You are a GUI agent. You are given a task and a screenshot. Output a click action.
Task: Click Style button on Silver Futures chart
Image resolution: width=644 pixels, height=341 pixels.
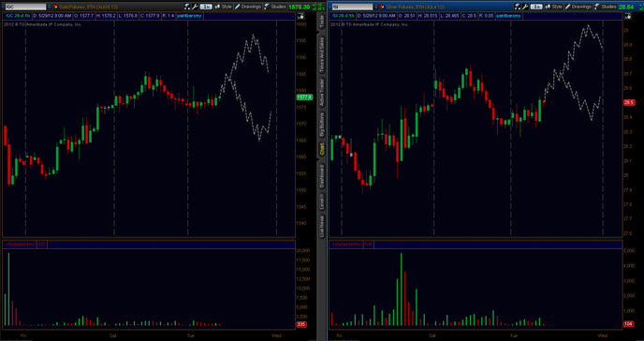pyautogui.click(x=553, y=7)
